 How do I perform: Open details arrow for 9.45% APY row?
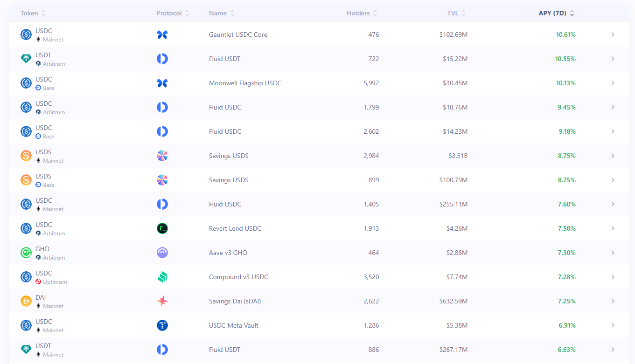613,107
